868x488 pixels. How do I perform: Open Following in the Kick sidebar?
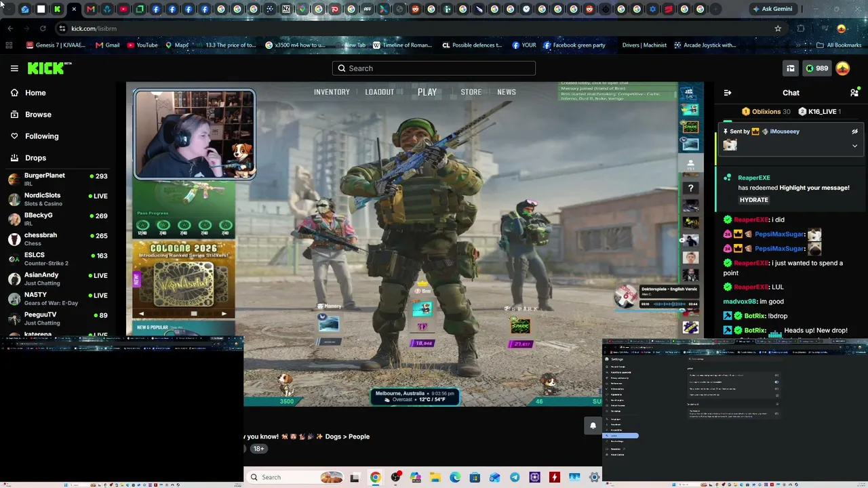(x=41, y=136)
